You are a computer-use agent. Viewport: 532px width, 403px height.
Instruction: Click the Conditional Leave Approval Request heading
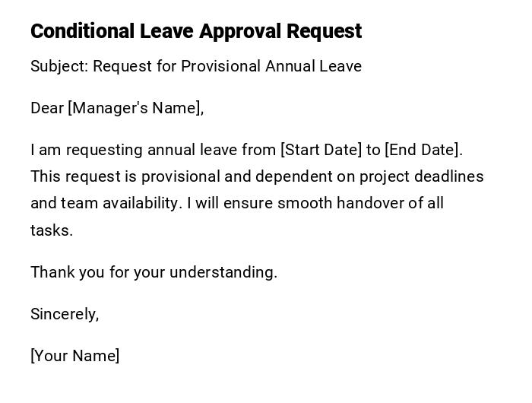196,31
